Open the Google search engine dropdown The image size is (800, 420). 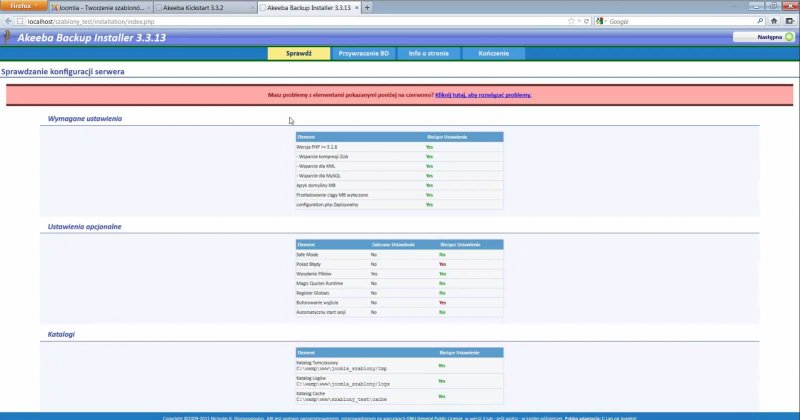(601, 21)
